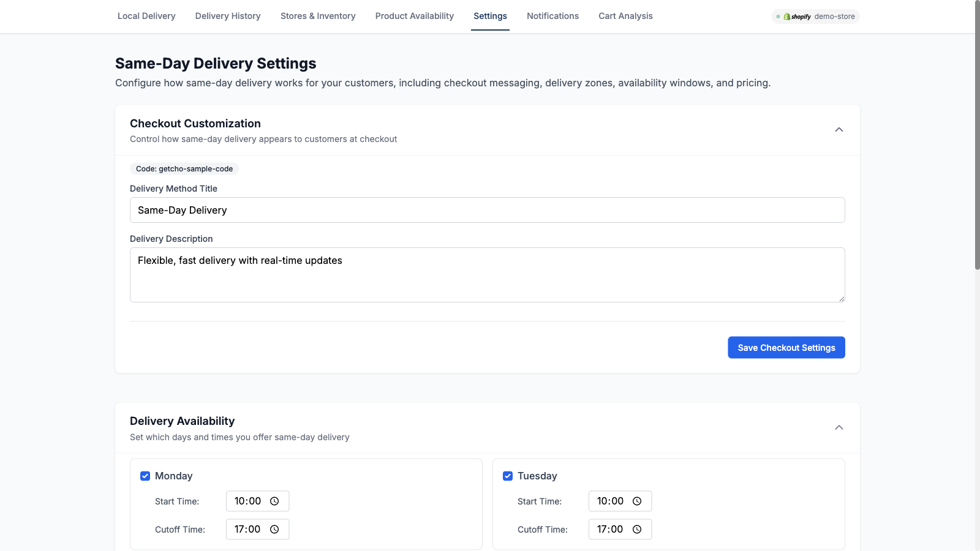Collapse the Checkout Customization section

tap(839, 130)
